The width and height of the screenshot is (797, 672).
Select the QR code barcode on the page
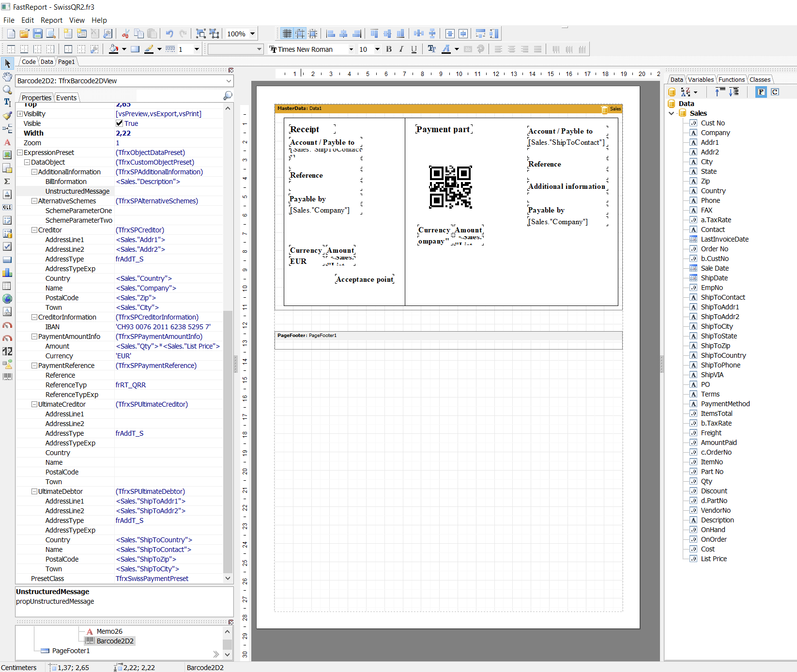[x=450, y=187]
